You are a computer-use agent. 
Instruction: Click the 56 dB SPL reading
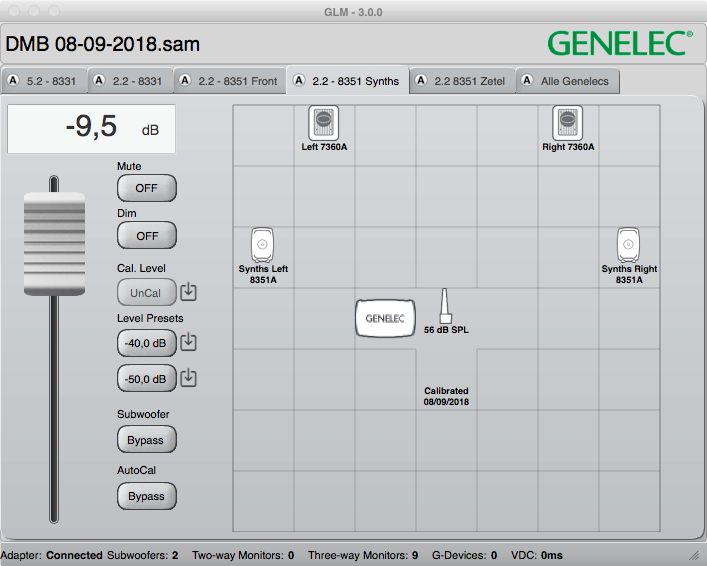click(446, 330)
